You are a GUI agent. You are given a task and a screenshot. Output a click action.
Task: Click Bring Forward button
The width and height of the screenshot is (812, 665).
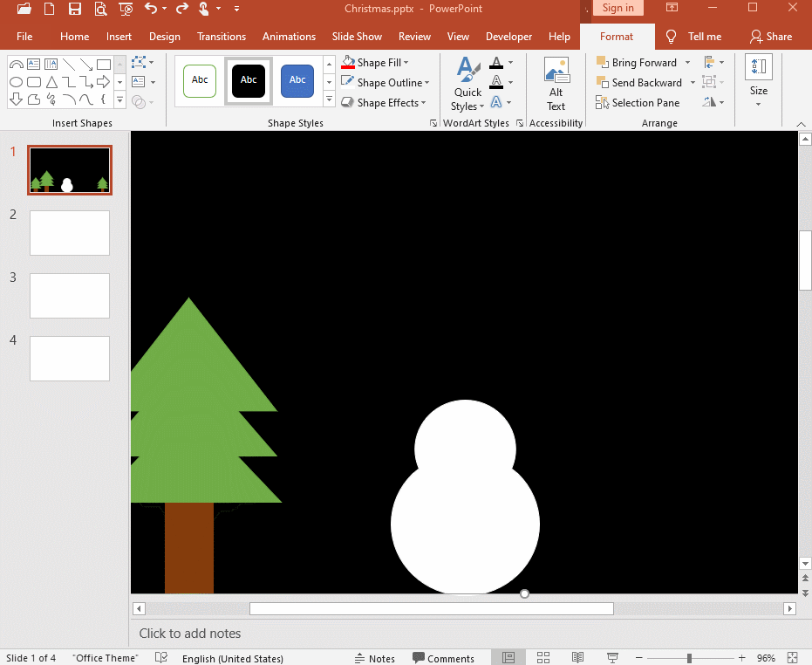coord(637,63)
